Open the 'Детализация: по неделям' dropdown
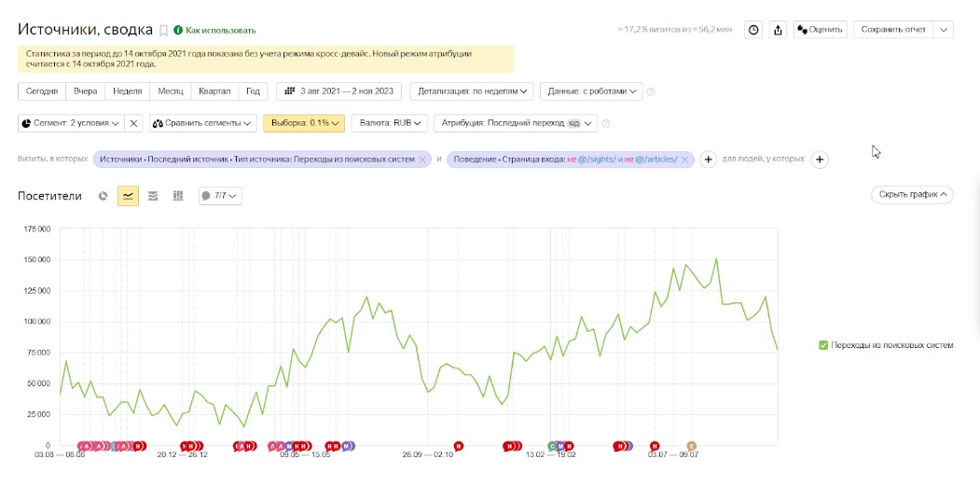 point(475,91)
